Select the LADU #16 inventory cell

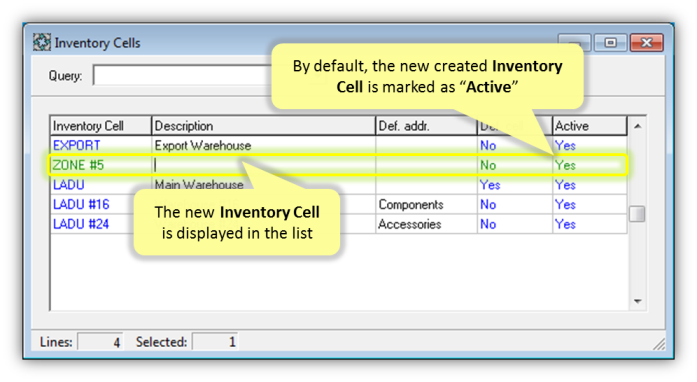click(81, 205)
